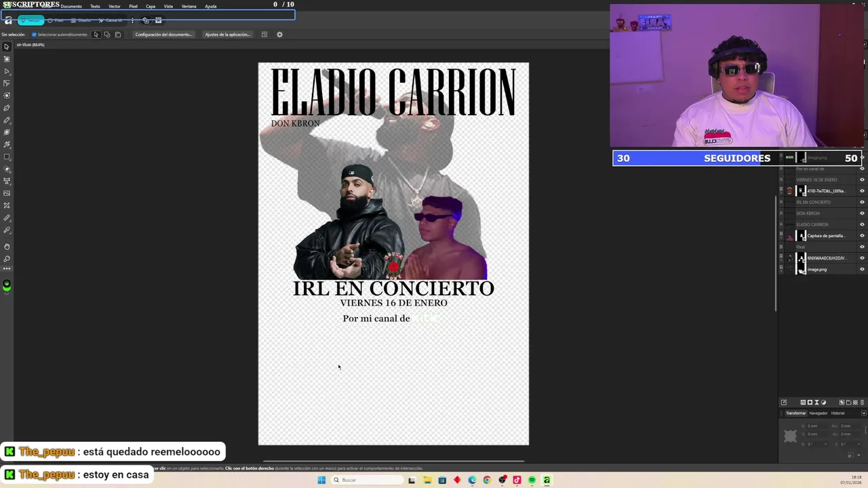The height and width of the screenshot is (488, 868).
Task: Open more tools ellipsis in left toolbar
Action: [7, 269]
